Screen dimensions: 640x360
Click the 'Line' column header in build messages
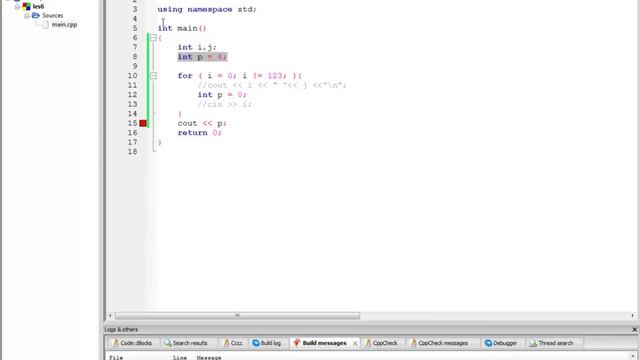click(180, 358)
